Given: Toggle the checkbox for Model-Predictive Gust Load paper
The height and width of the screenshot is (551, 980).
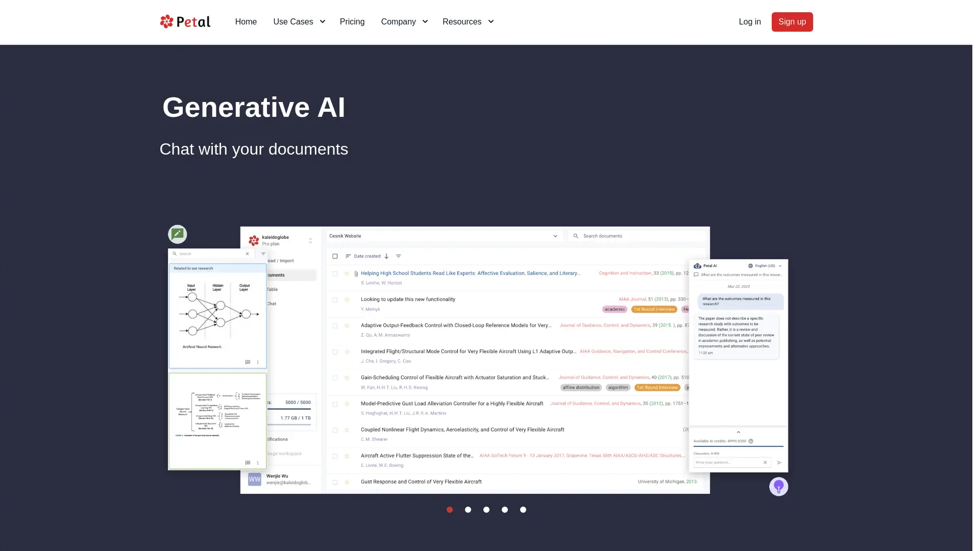Looking at the screenshot, I should (335, 404).
